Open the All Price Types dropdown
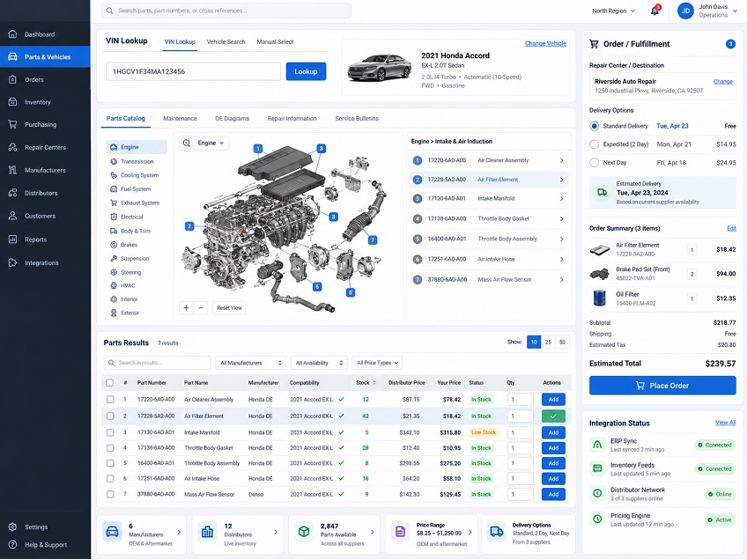This screenshot has width=747, height=560. [377, 363]
